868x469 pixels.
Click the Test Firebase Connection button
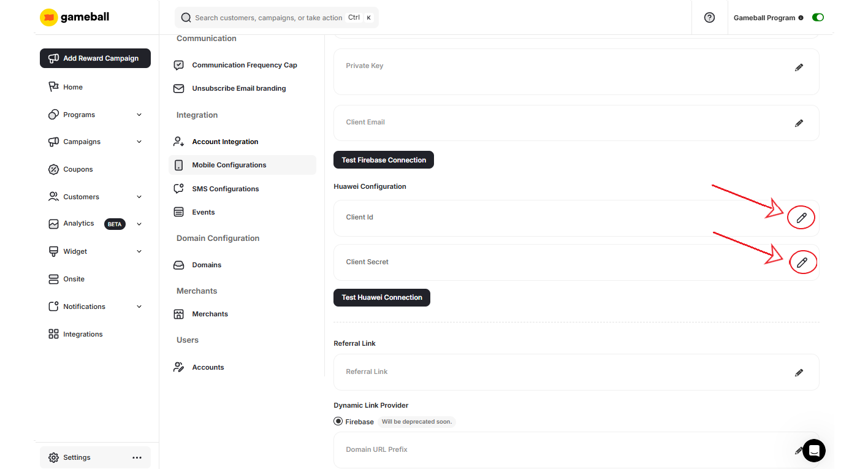tap(383, 159)
